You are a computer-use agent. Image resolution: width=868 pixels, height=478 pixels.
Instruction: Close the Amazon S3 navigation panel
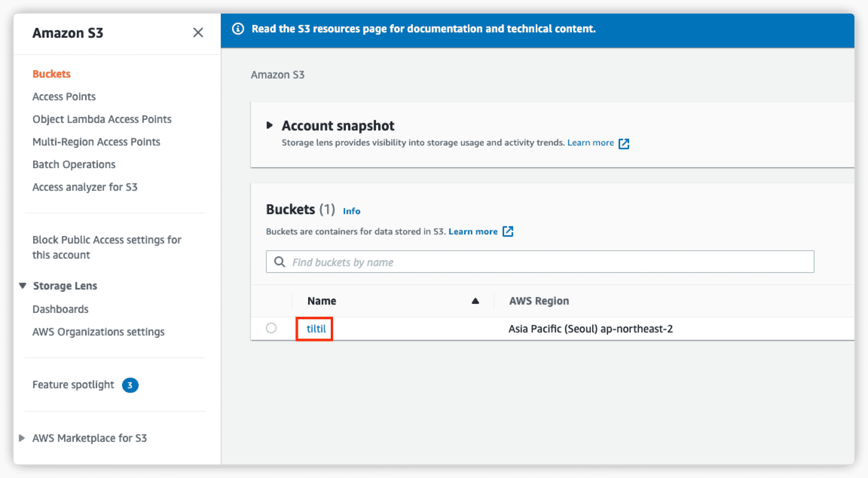click(198, 33)
